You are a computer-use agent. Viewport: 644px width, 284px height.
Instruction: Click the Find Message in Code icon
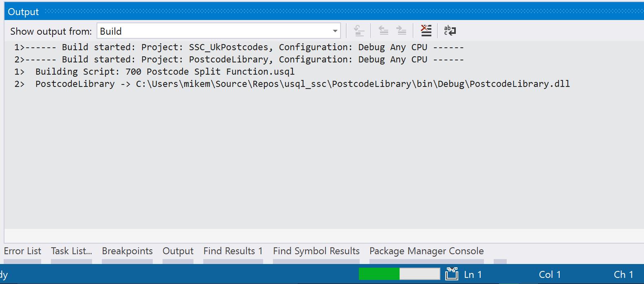359,31
